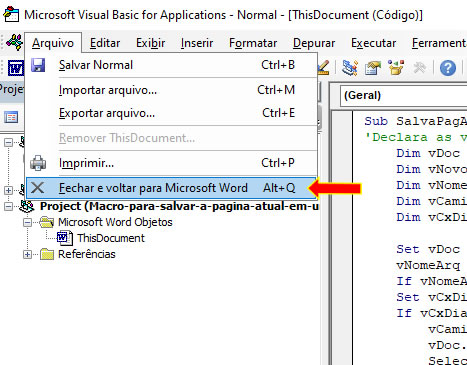
Task: Open the Editar menu
Action: pos(105,43)
